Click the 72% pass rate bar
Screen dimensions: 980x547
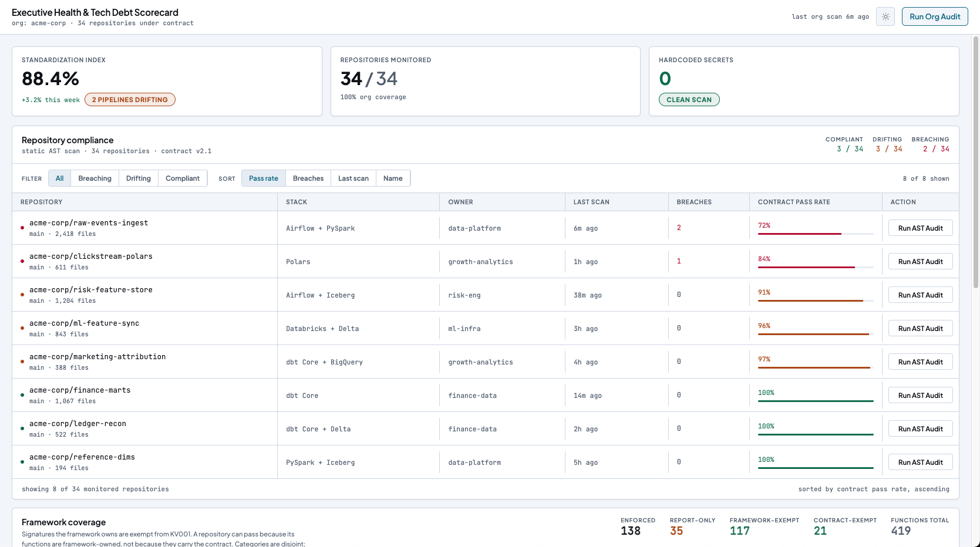[x=816, y=234]
